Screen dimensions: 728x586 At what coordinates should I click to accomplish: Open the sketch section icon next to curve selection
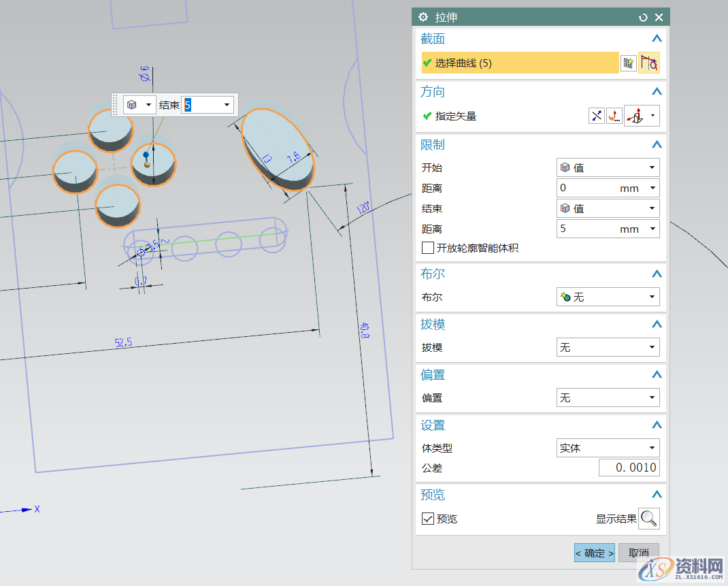coord(628,63)
